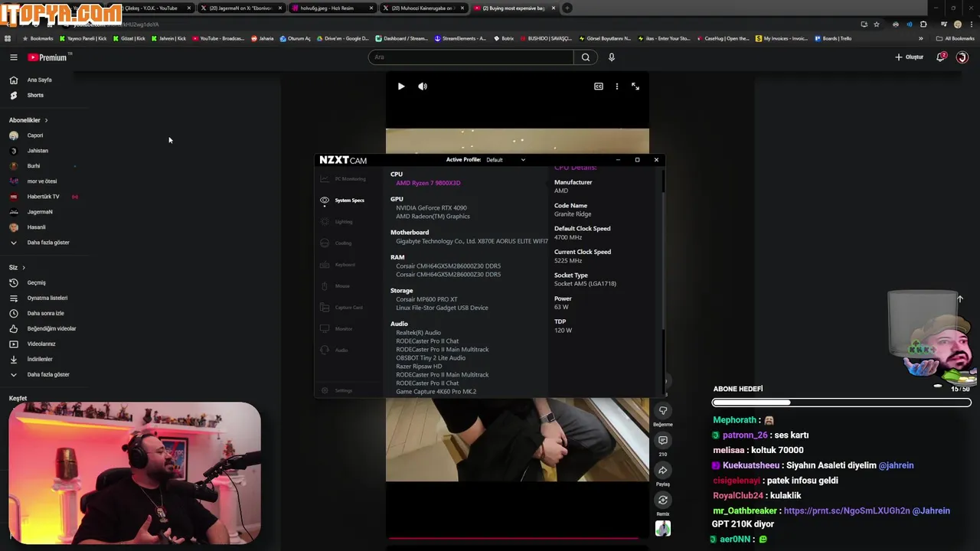This screenshot has height=551, width=980.
Task: Open All Bookmarks folder
Action: coord(955,38)
